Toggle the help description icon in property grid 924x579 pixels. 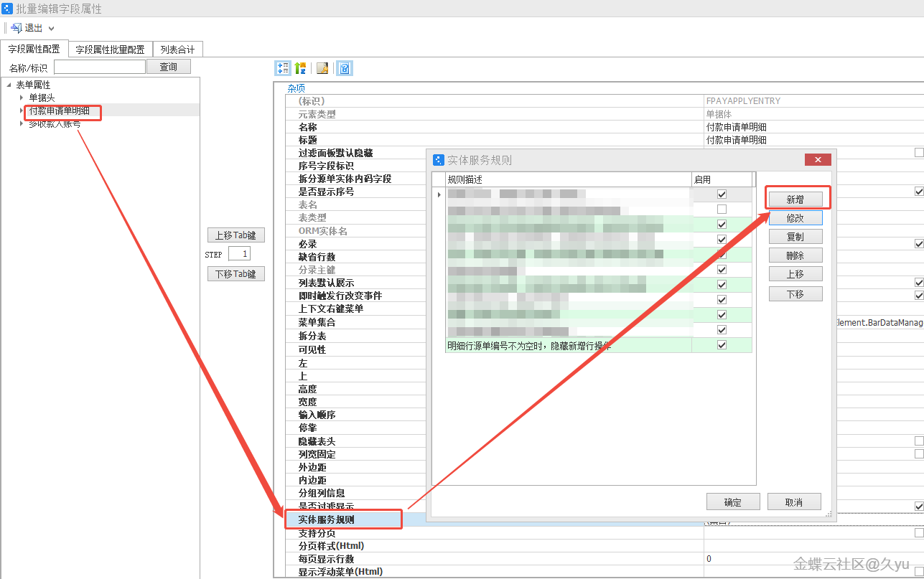click(x=345, y=68)
